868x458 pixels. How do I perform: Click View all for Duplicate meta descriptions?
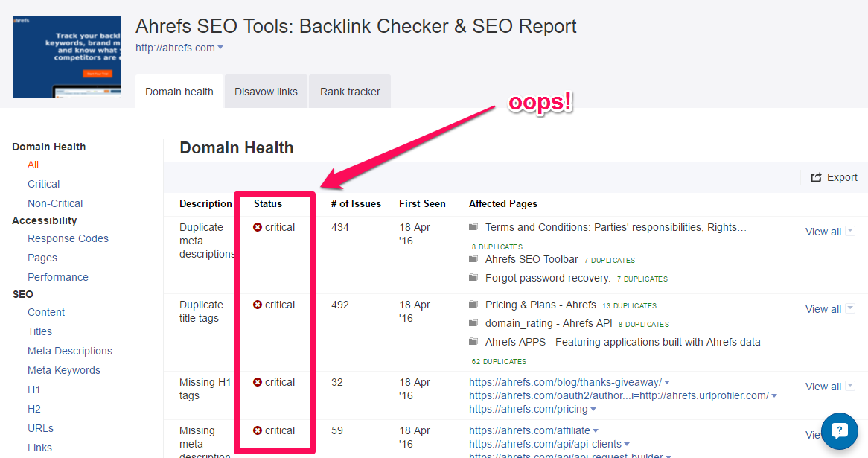(x=823, y=232)
